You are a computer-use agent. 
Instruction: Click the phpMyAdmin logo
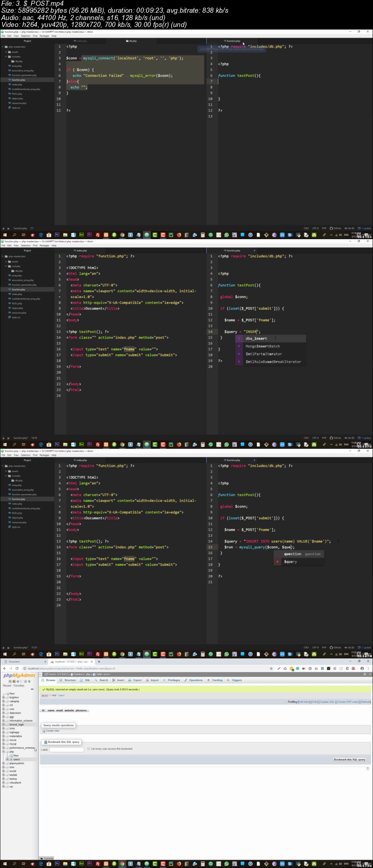pos(19,676)
